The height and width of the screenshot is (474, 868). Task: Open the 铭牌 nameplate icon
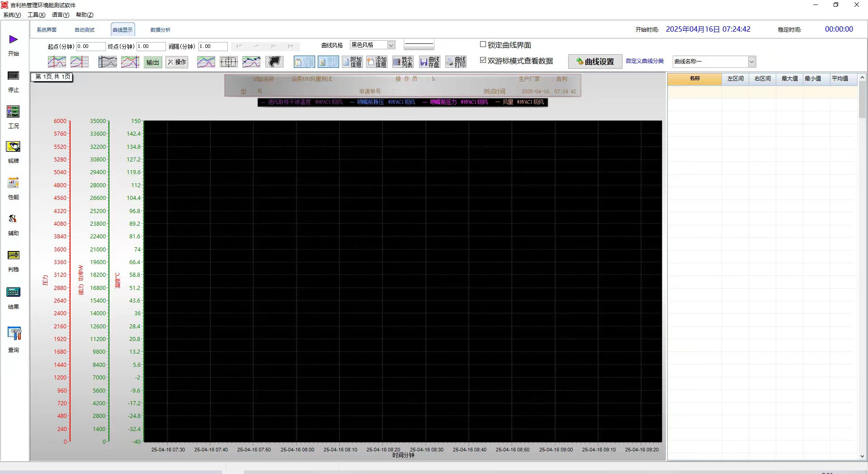pyautogui.click(x=13, y=147)
